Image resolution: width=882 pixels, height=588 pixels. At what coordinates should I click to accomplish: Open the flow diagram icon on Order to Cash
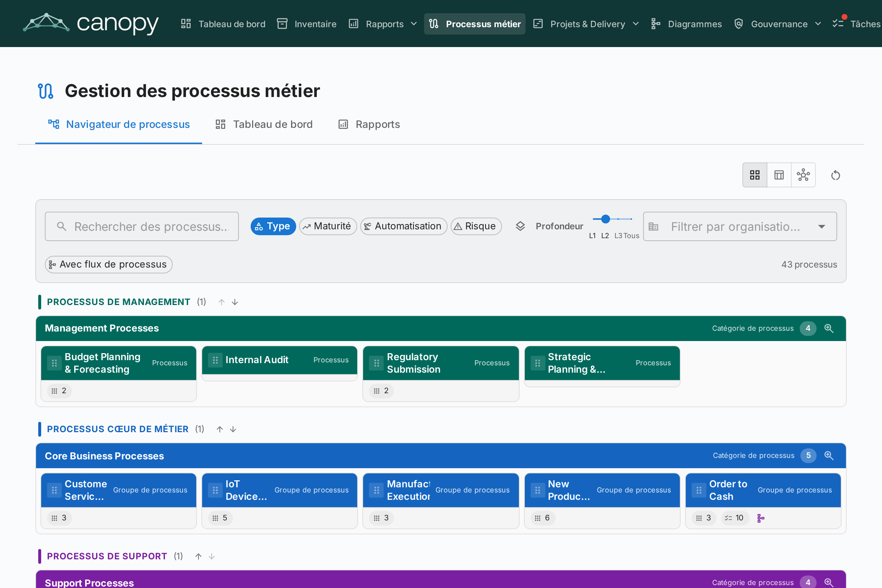760,518
